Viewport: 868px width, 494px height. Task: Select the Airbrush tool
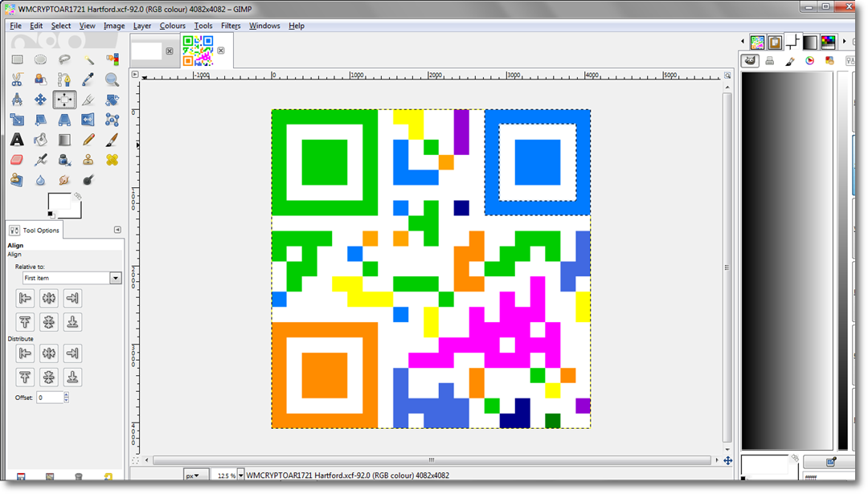click(x=40, y=160)
